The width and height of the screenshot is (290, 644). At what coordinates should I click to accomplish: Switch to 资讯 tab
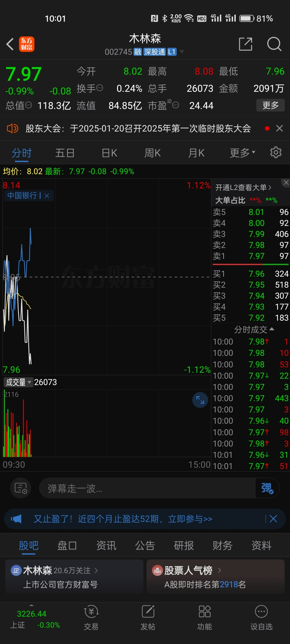[106, 546]
